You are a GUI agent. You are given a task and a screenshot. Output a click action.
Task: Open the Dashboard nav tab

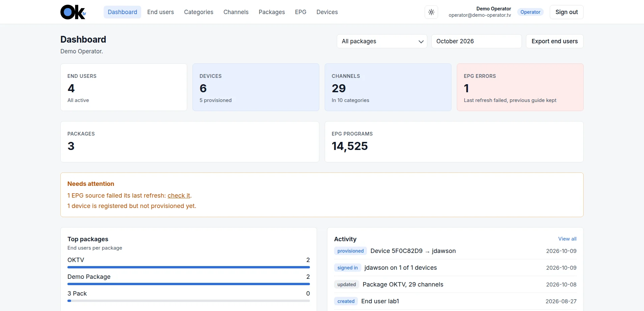click(x=122, y=12)
